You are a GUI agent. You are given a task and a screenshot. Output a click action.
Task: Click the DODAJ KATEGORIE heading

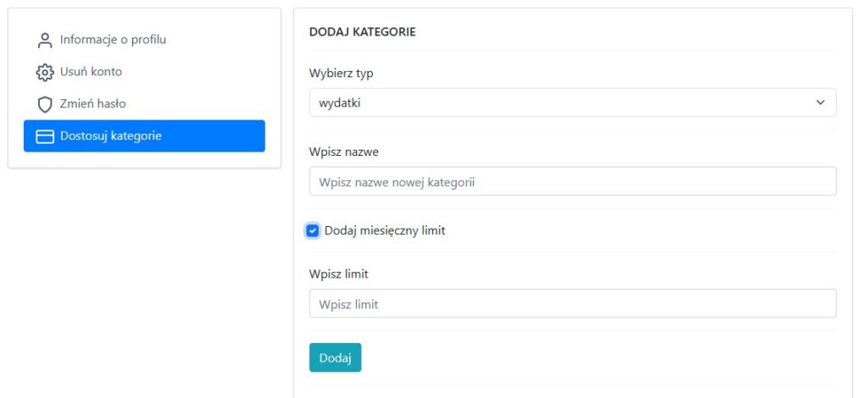[362, 32]
